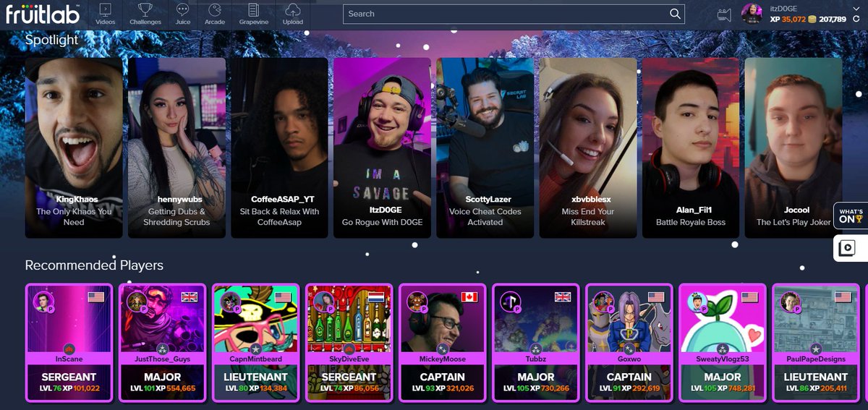The height and width of the screenshot is (410, 868).
Task: Click PaulPapeDesigns small avatar icon
Action: [789, 302]
